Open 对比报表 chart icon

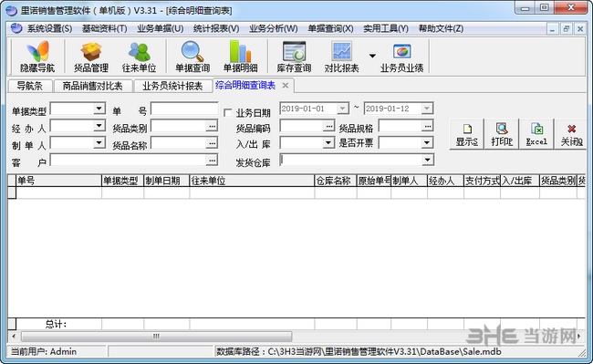(341, 57)
